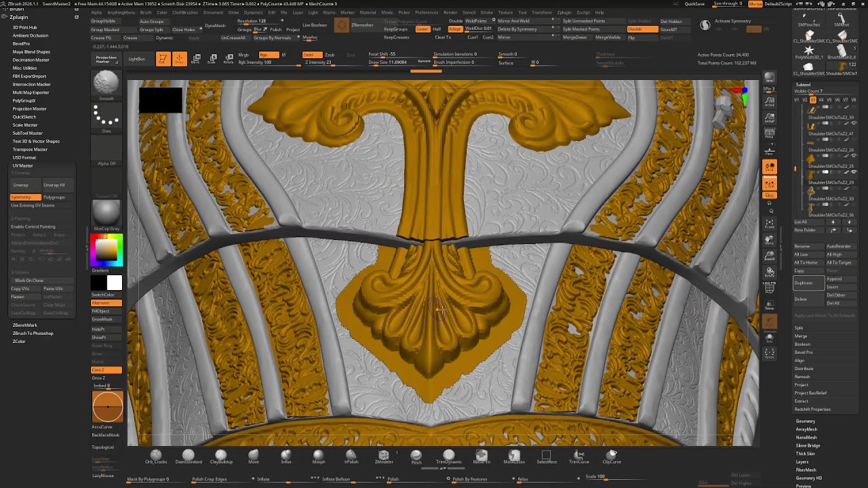
Task: Toggle the Adapt button
Action: pyautogui.click(x=454, y=29)
